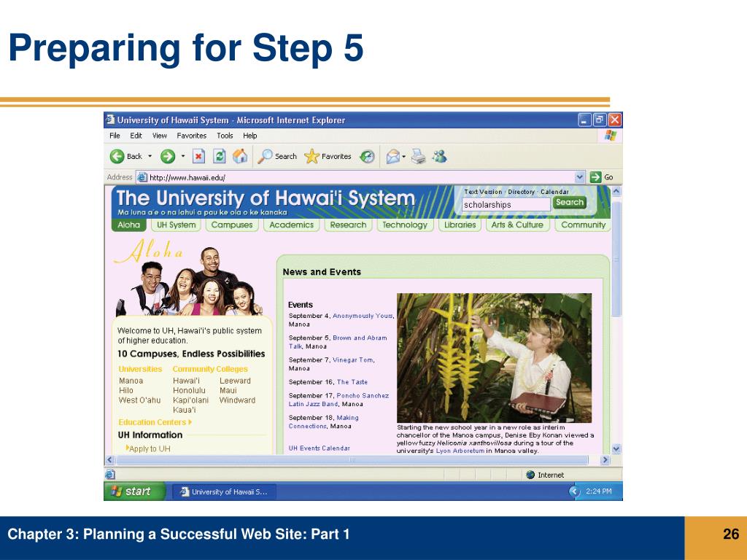Click the Text Version link
Viewport: 747px width, 560px height.
click(x=483, y=192)
